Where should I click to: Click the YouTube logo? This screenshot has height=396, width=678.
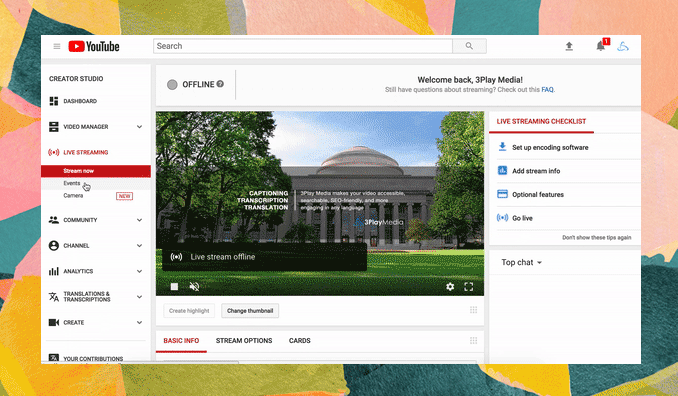point(94,46)
